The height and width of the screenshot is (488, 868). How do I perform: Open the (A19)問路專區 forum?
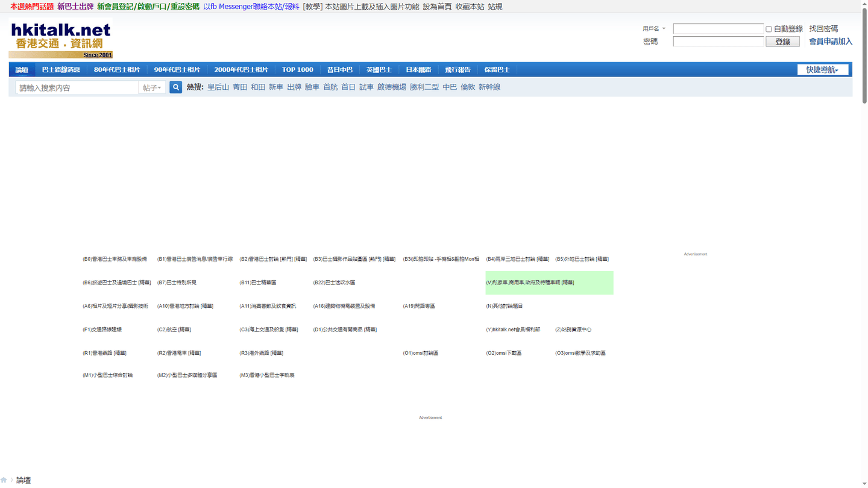coord(419,306)
